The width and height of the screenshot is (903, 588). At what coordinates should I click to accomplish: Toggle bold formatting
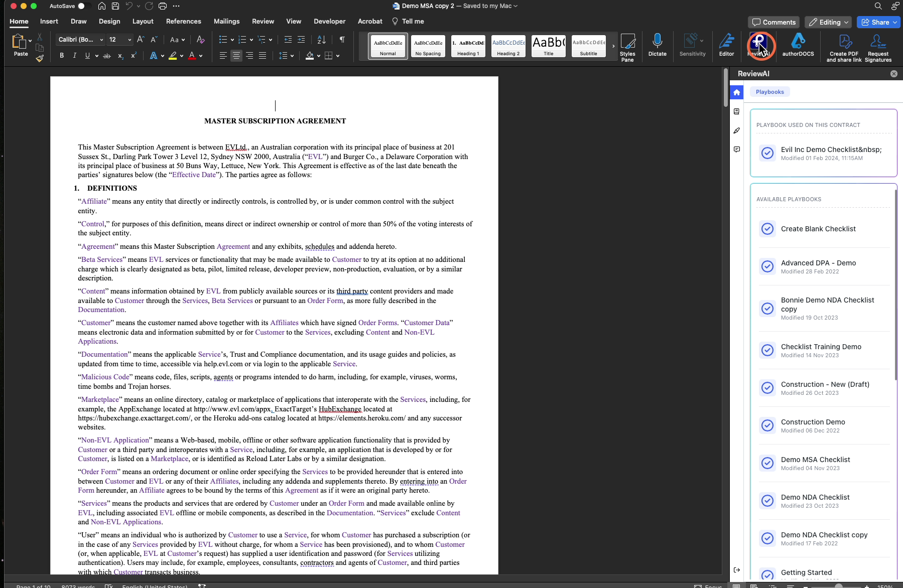[62, 56]
